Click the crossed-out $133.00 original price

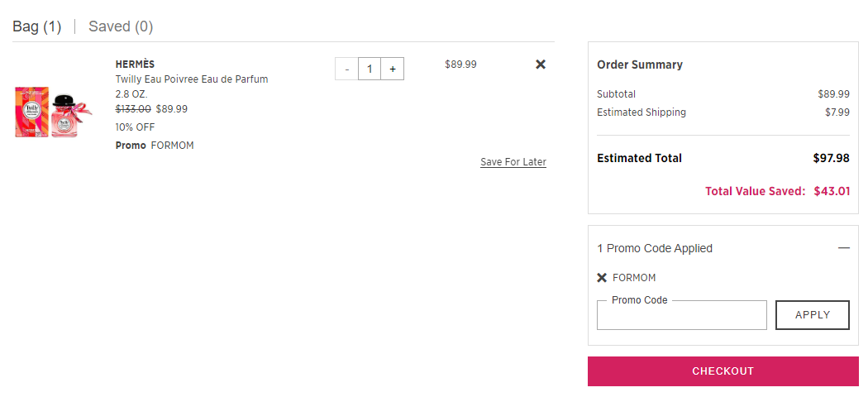133,109
